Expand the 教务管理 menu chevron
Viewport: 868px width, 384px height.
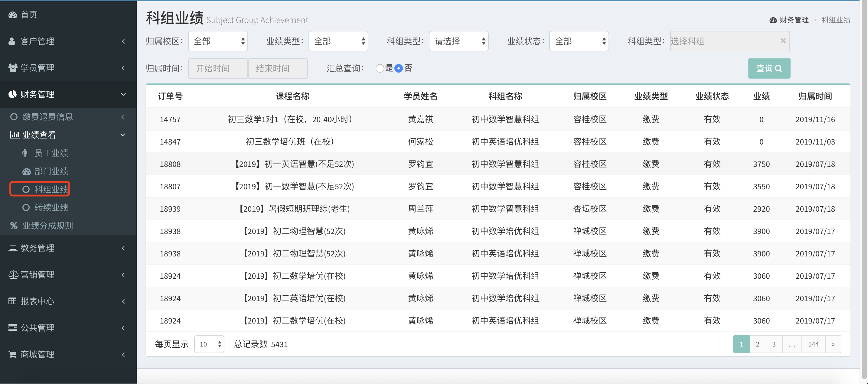tap(123, 248)
